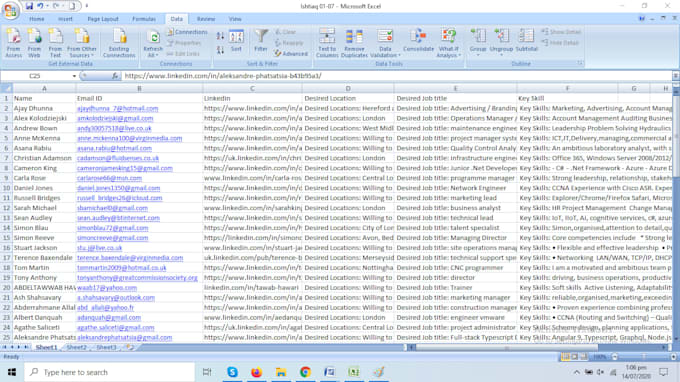
Task: Open the Data Validation dropdown
Action: coord(385,43)
